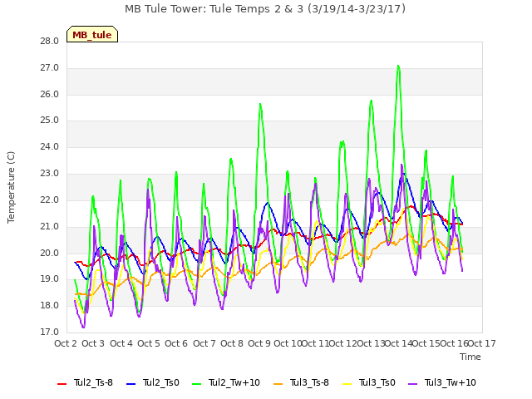Click the 18.0 y-axis tick label
The width and height of the screenshot is (532, 399).
[50, 306]
